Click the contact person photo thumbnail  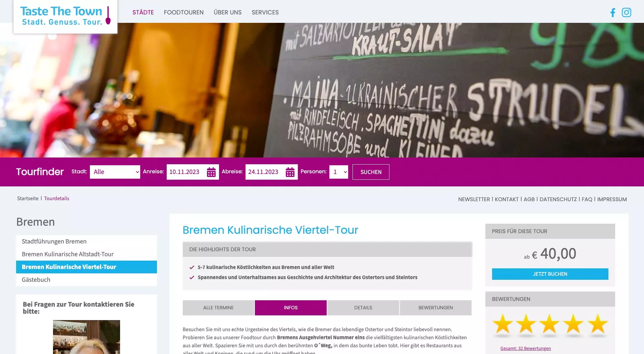click(87, 337)
